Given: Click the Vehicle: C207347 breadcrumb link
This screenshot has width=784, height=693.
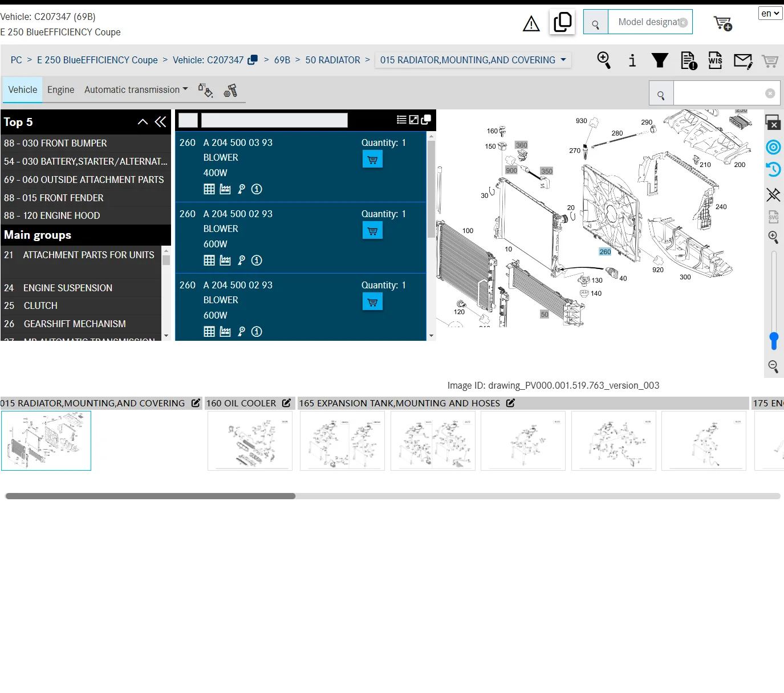Looking at the screenshot, I should click(208, 60).
